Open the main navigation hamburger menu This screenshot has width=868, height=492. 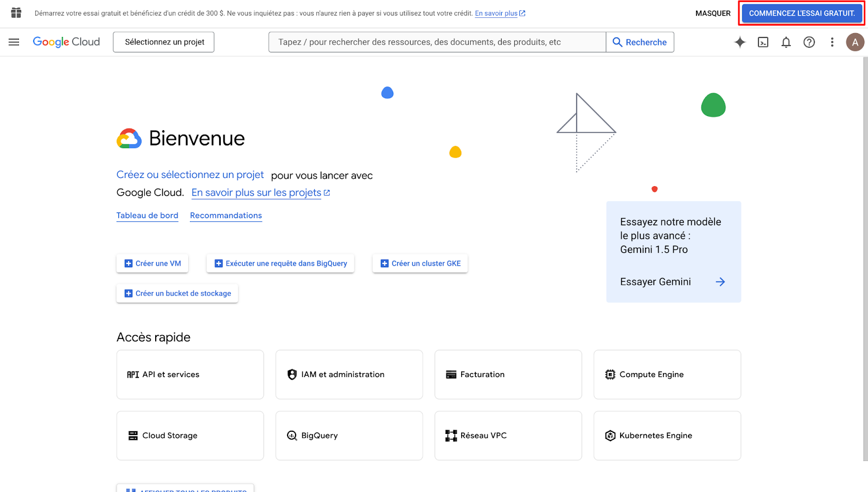tap(14, 42)
